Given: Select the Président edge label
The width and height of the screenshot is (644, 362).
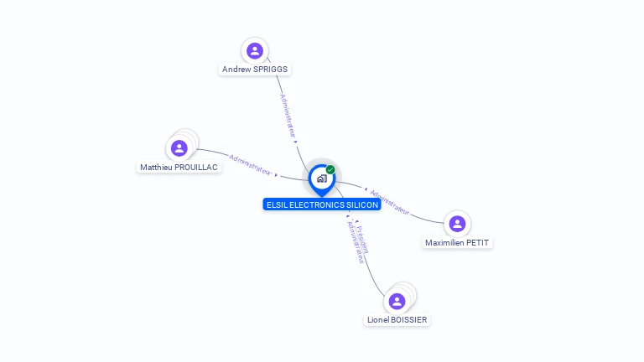Looking at the screenshot, I should [x=363, y=240].
